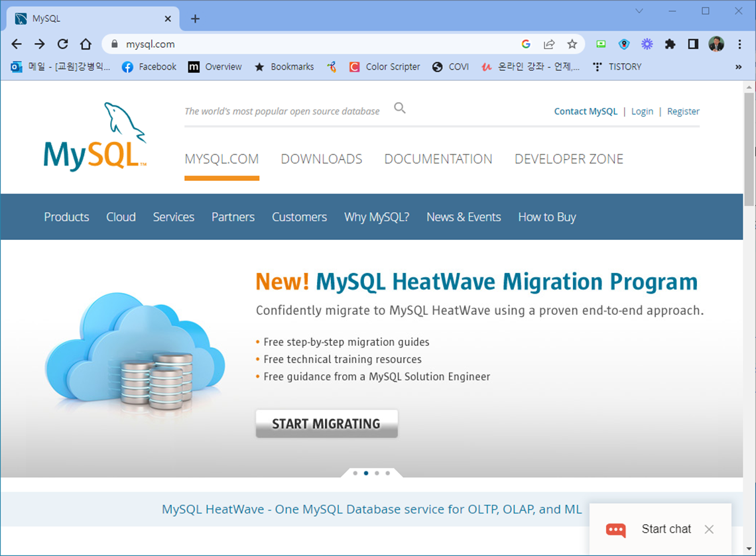The height and width of the screenshot is (556, 756).
Task: Follow the Register link
Action: click(x=683, y=111)
